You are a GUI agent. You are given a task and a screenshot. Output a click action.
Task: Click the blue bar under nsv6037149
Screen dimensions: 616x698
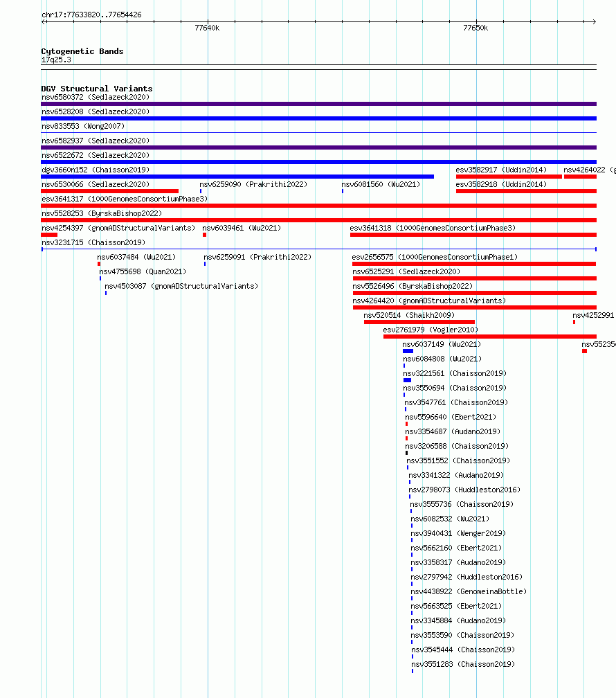408,351
